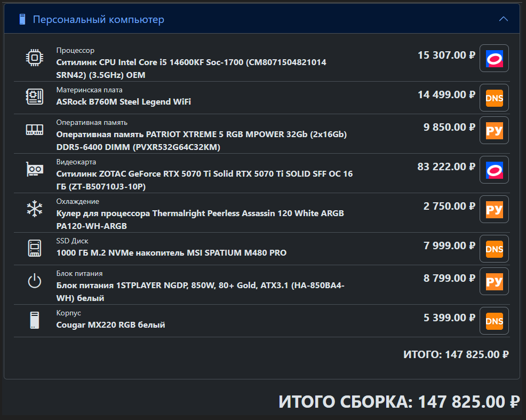Select the Видеокарта category label
The image size is (526, 420).
76,162
